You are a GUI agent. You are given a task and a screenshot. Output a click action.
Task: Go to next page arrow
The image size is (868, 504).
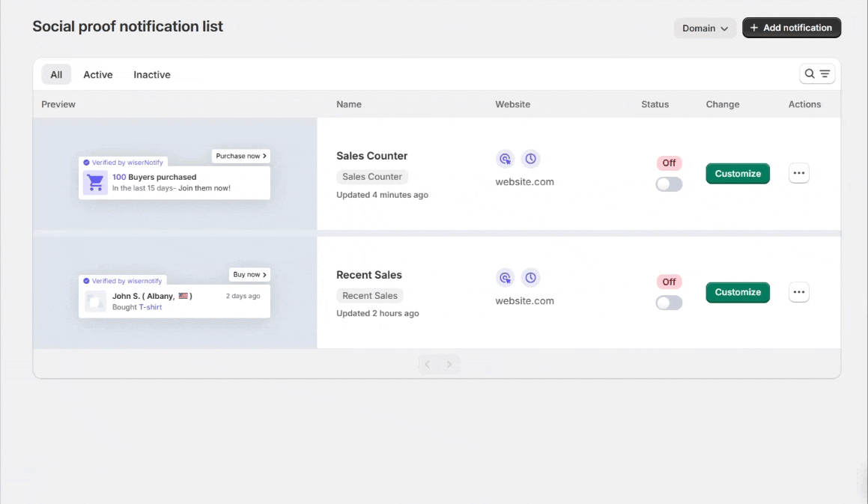coord(449,365)
